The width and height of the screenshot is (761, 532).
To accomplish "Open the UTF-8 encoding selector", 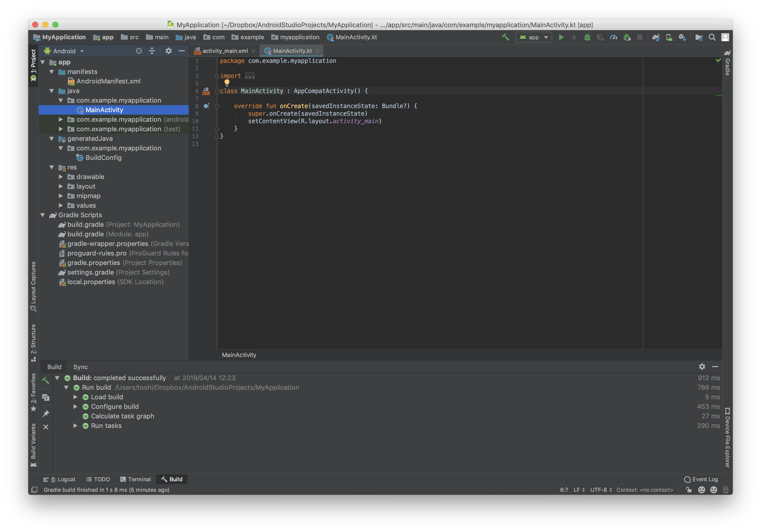I will coord(601,490).
